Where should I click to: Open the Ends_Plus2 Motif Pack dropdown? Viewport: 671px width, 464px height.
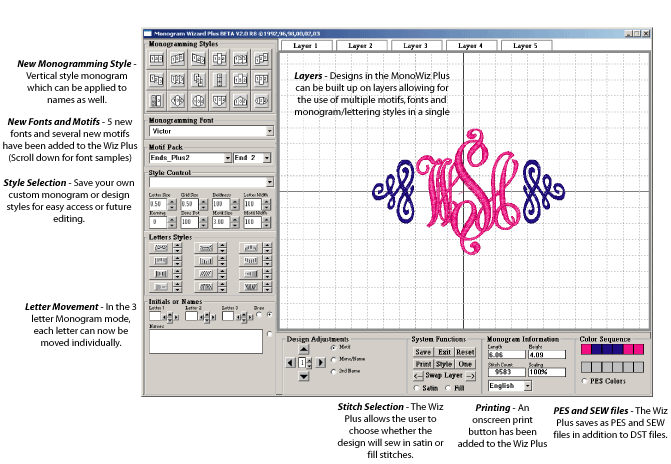click(x=228, y=158)
